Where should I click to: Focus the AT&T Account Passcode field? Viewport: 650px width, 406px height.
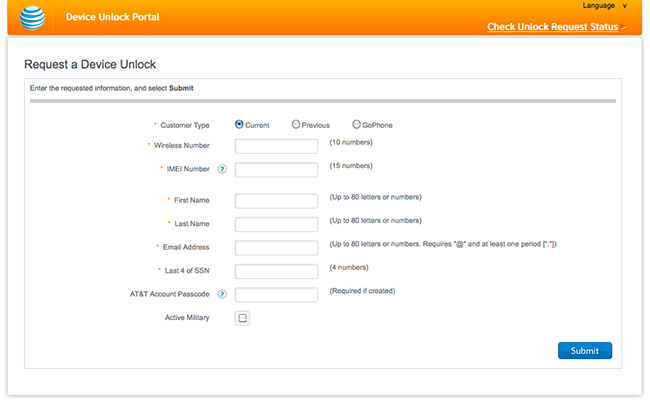[276, 295]
